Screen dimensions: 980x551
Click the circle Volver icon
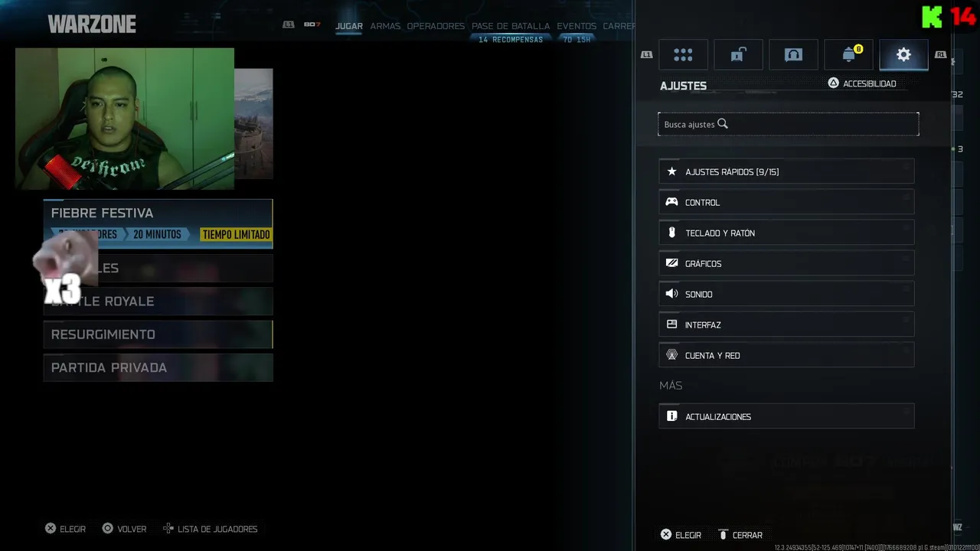coord(107,529)
